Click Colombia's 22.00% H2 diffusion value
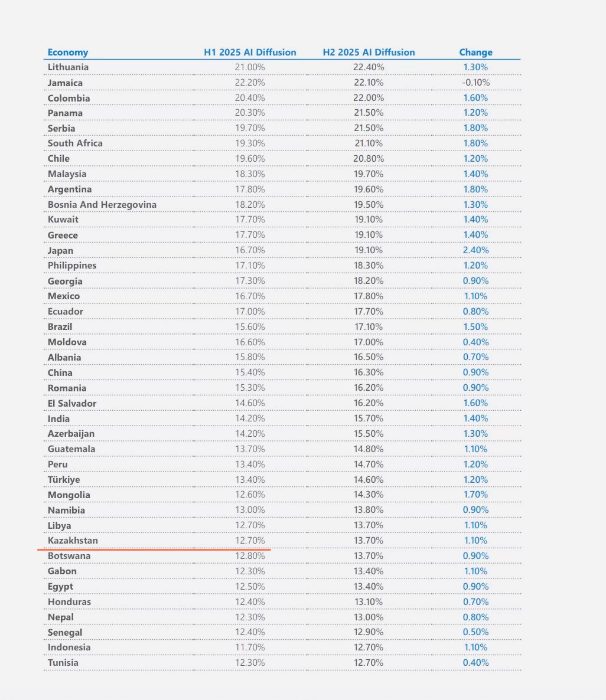 [369, 98]
